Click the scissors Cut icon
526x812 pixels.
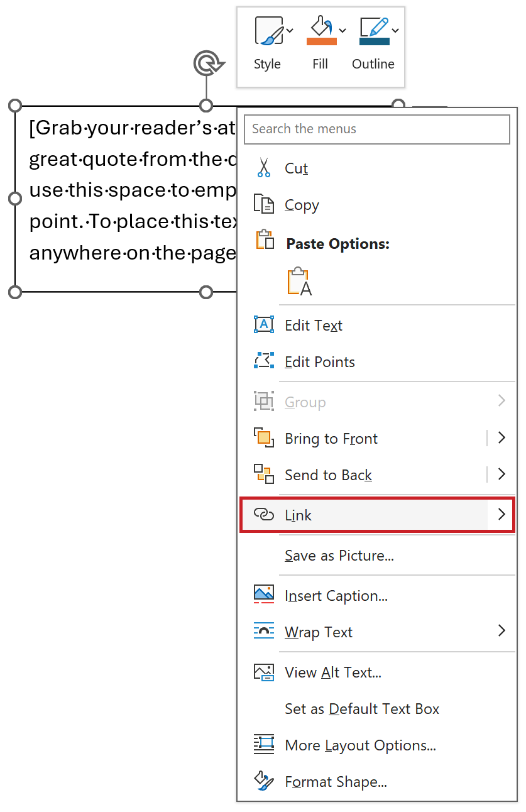(264, 168)
